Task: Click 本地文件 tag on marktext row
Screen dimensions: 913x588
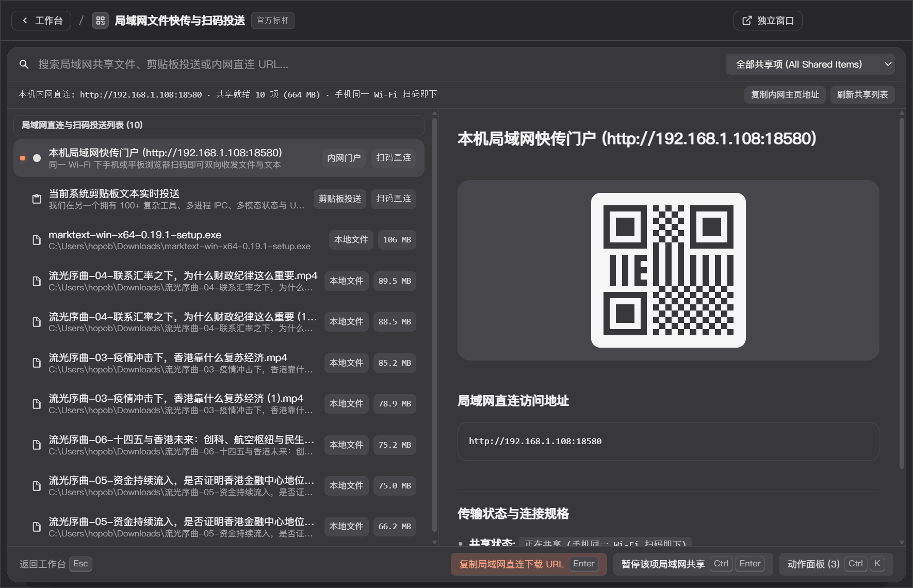Action: [x=351, y=240]
